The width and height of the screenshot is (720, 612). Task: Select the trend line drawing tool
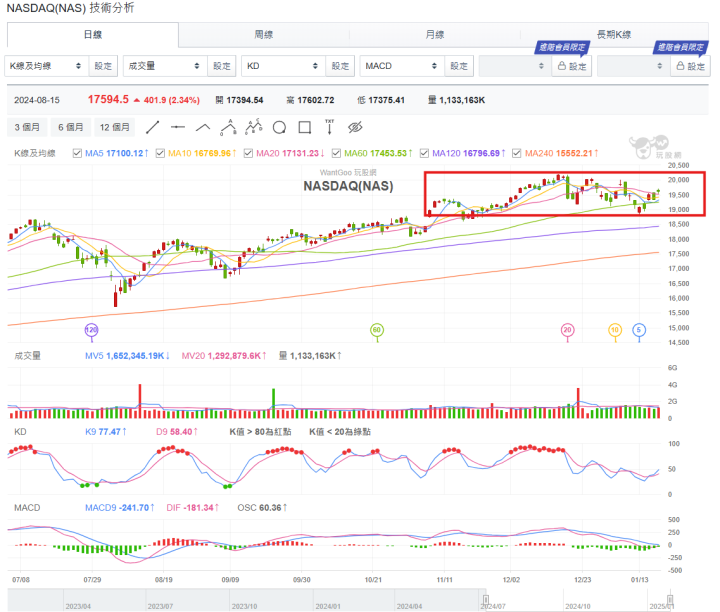point(152,127)
